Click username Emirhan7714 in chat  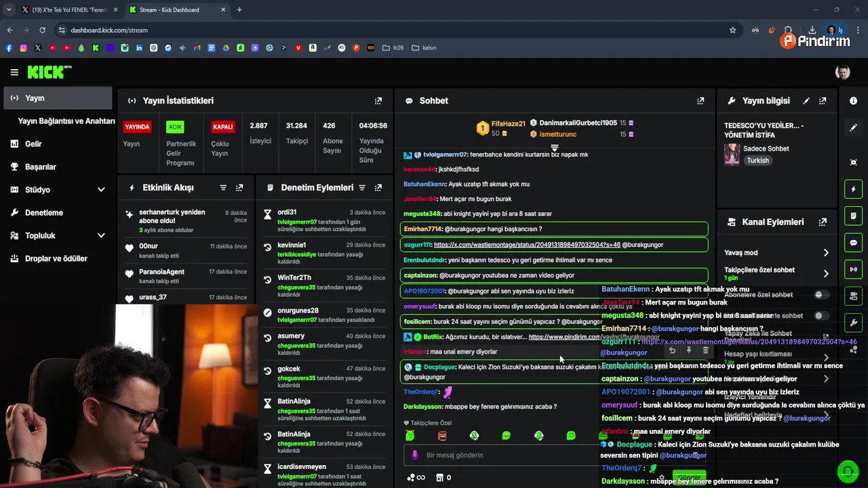(x=422, y=229)
